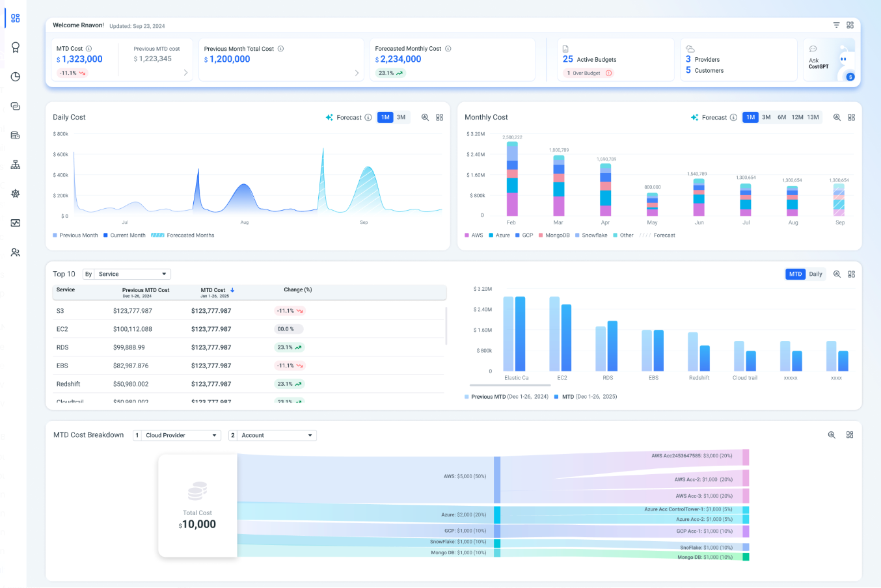Click the filter icon in welcome header

point(836,25)
